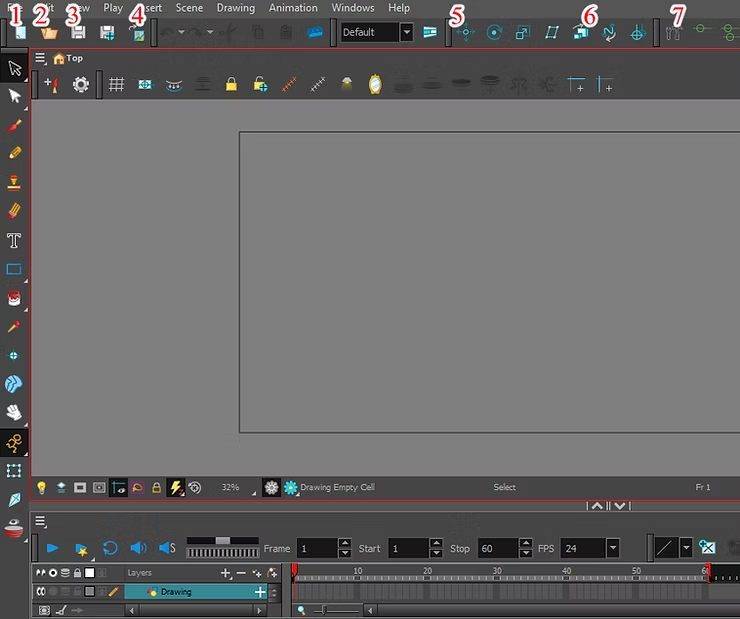Image resolution: width=740 pixels, height=619 pixels.
Task: Toggle the Show Grid button
Action: click(x=116, y=84)
